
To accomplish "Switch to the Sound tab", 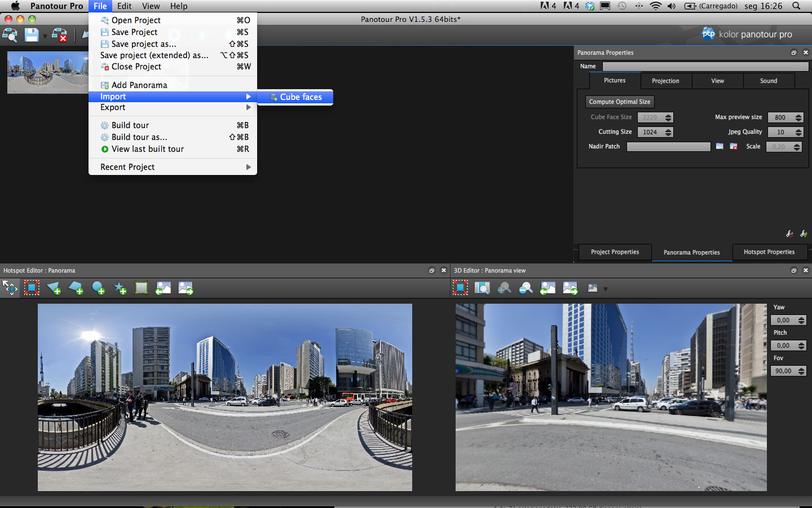I will pos(769,81).
